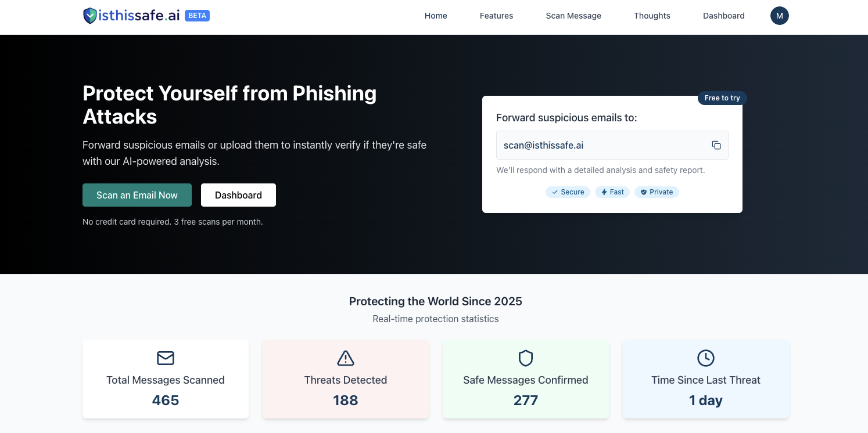
Task: Click the Secure badge
Action: (568, 192)
